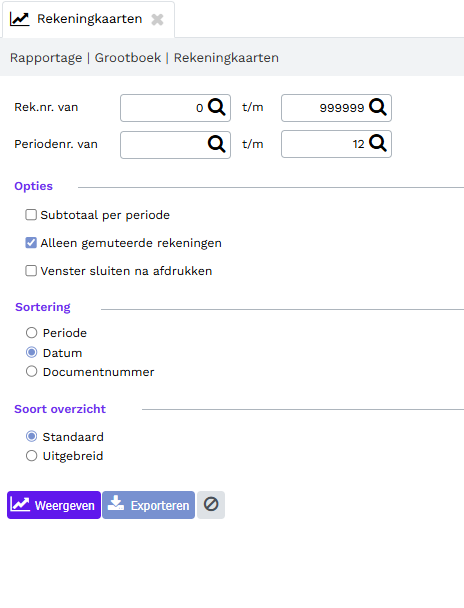Open lookup for account number 999999 field
The height and width of the screenshot is (608, 464).
(378, 107)
